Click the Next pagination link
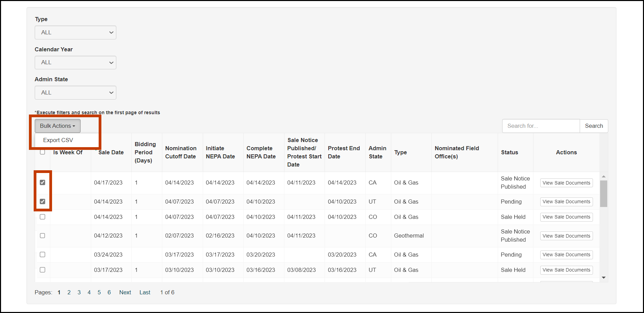This screenshot has height=313, width=644. coord(125,292)
